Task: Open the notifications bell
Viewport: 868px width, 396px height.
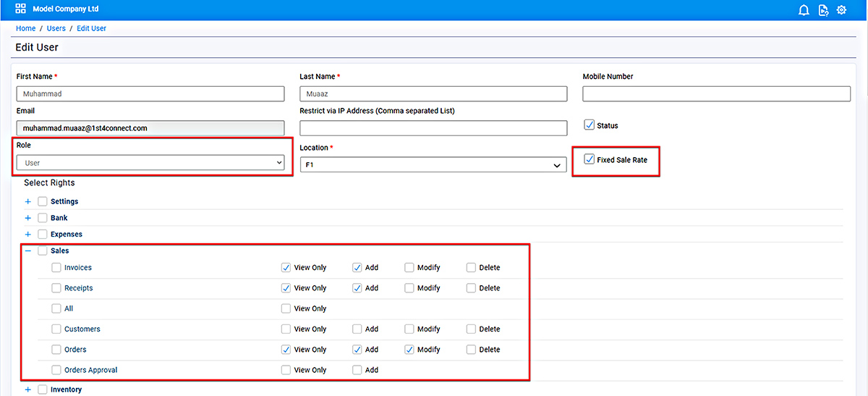Action: (x=804, y=10)
